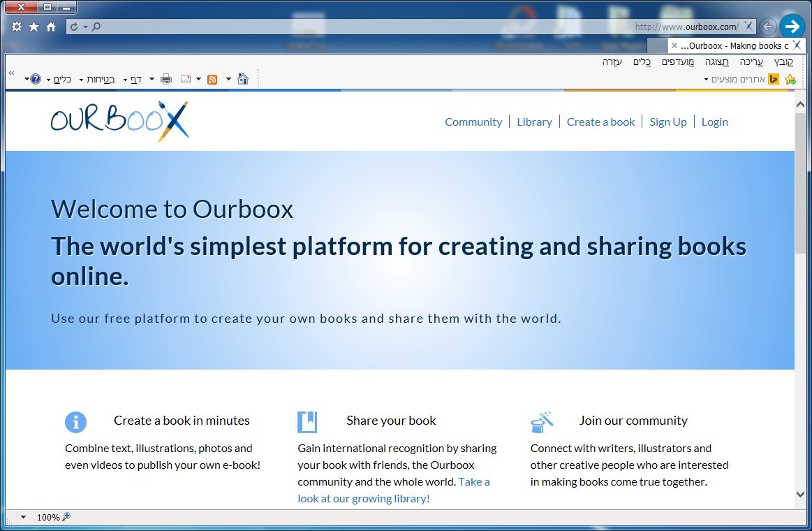
Task: Open the עריכה (Edit) menu
Action: (751, 62)
